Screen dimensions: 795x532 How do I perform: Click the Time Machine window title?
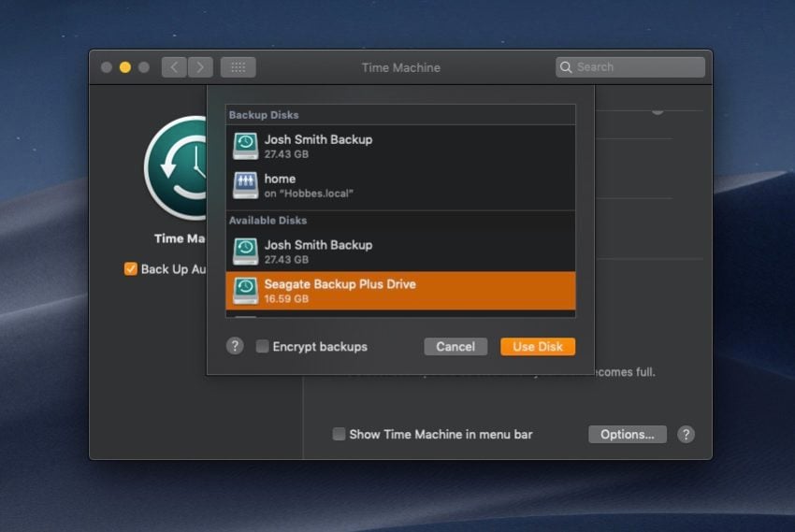click(x=400, y=67)
